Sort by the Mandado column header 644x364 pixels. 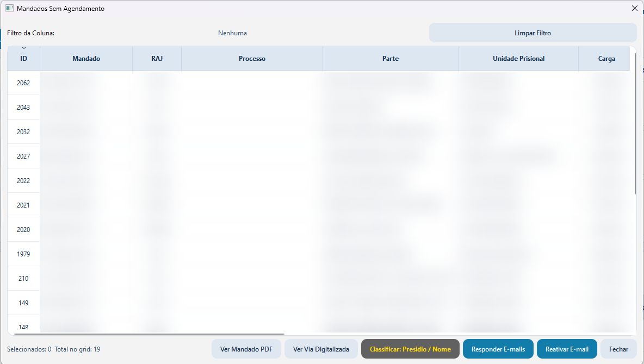point(86,59)
